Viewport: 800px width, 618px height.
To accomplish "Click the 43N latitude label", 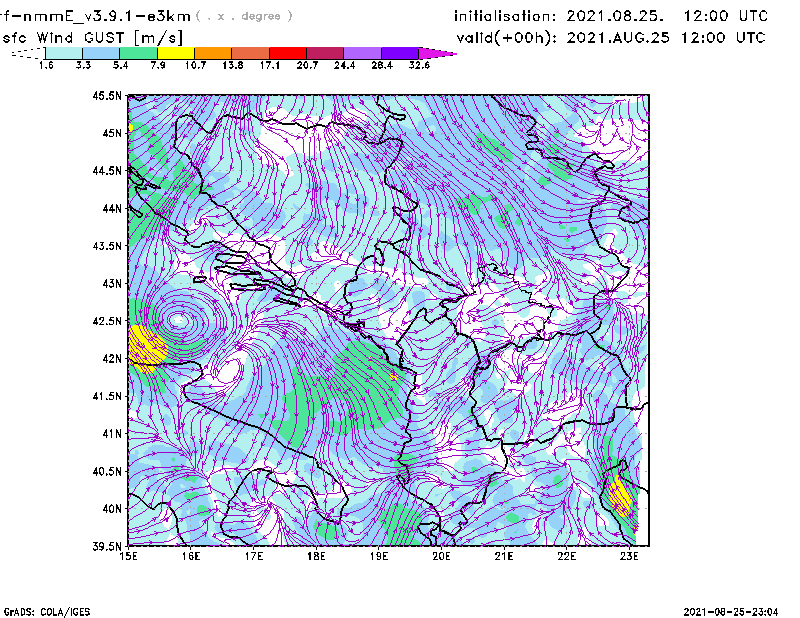I will (112, 283).
